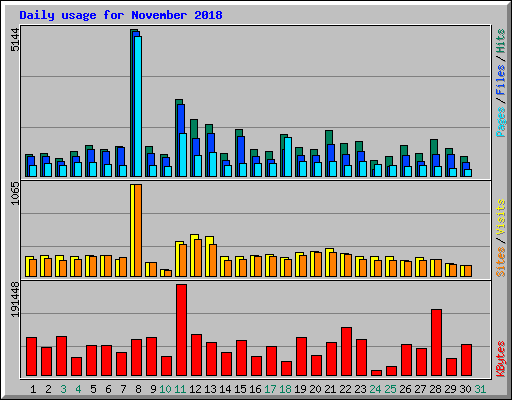Click the chart title 'Daily usage for November 2018'
Image resolution: width=512 pixels, height=400 pixels.
point(121,15)
